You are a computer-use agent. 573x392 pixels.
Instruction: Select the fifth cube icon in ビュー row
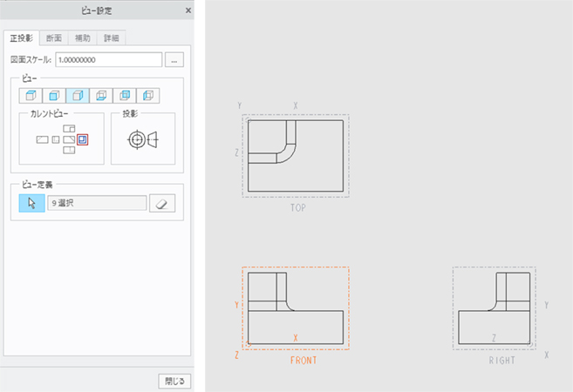125,95
